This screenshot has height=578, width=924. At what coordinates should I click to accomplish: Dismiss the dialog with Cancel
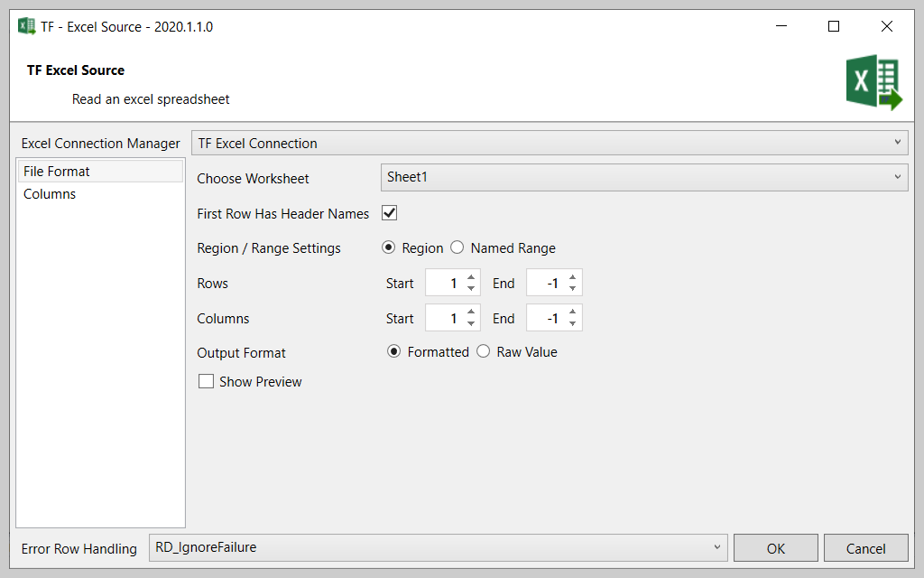[x=865, y=547]
